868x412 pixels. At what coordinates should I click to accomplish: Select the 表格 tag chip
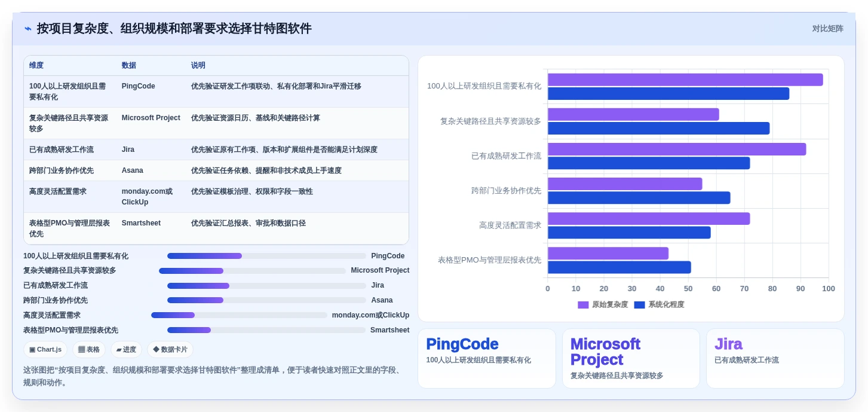tap(89, 349)
